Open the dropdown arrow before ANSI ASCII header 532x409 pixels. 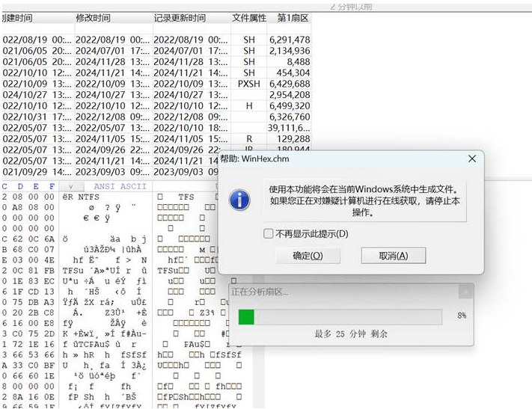point(71,186)
